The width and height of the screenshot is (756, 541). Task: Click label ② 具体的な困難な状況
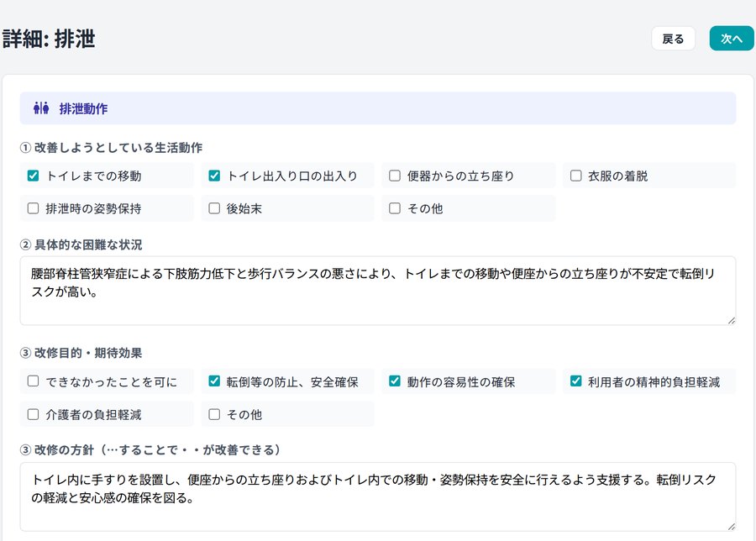[x=81, y=245]
